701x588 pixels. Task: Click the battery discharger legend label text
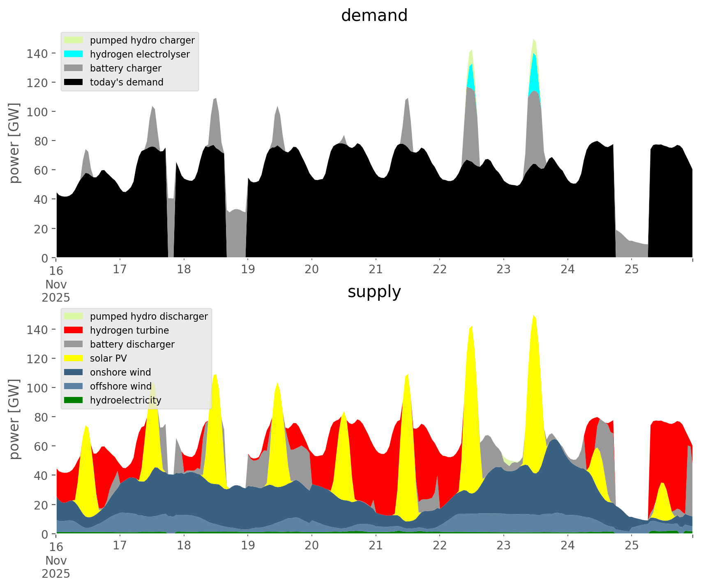pos(132,344)
